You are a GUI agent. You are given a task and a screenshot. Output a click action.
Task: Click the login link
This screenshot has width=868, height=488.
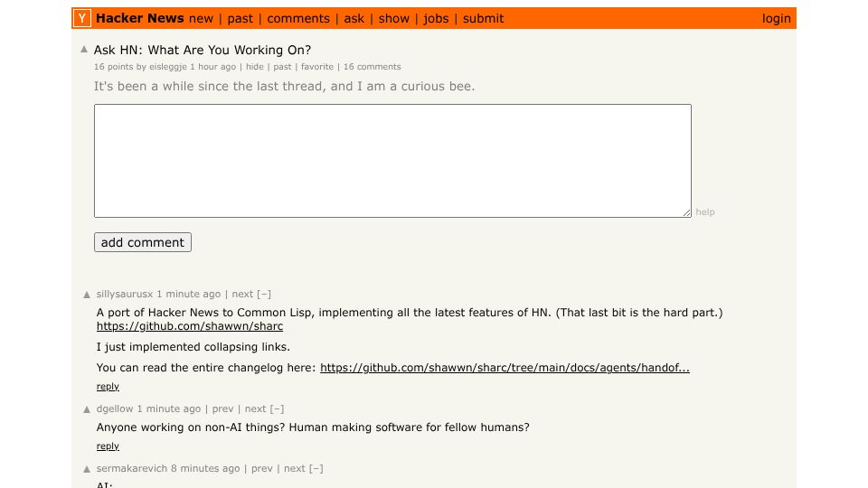tap(776, 19)
